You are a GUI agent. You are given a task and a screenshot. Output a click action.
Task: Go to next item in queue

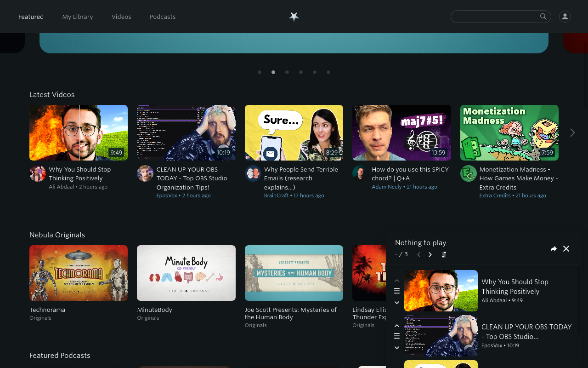(430, 254)
